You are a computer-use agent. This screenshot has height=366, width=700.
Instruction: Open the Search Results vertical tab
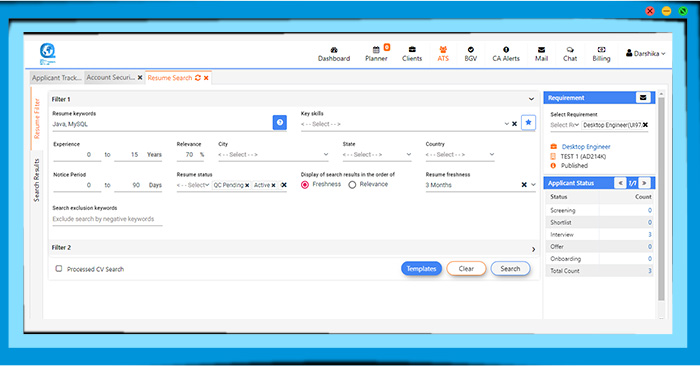(37, 180)
